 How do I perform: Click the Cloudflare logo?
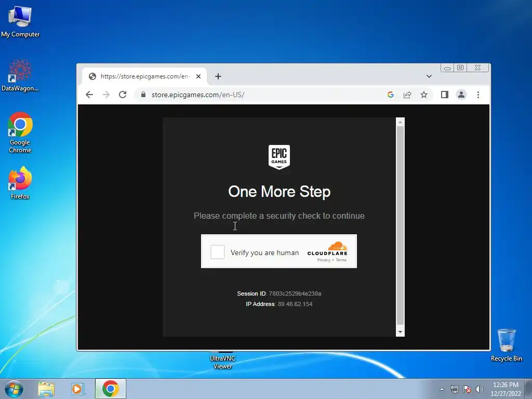[327, 249]
